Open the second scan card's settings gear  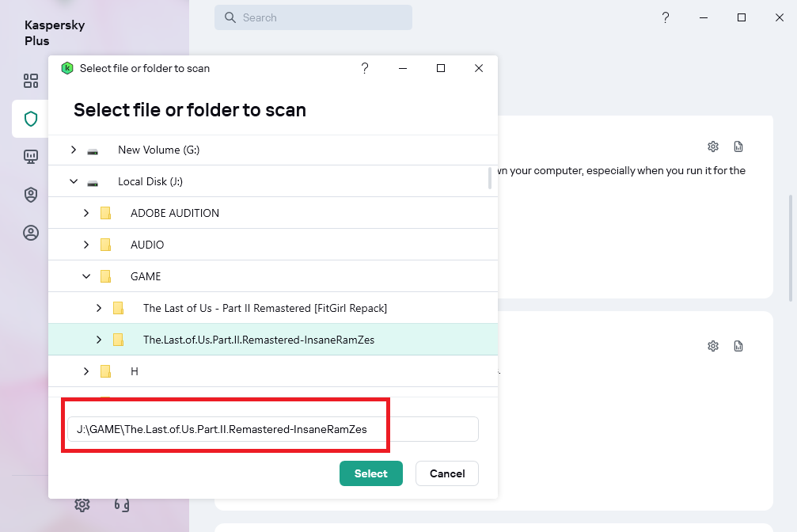point(713,346)
